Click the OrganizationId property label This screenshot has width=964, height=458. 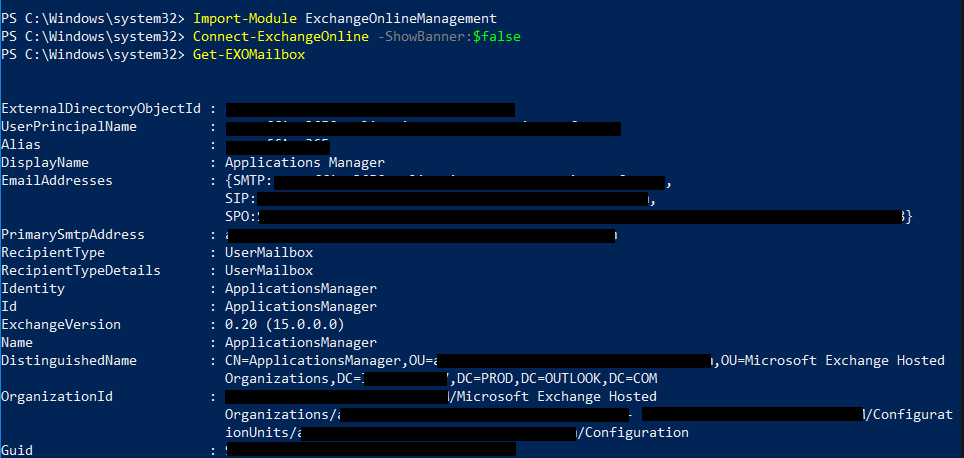[x=57, y=397]
